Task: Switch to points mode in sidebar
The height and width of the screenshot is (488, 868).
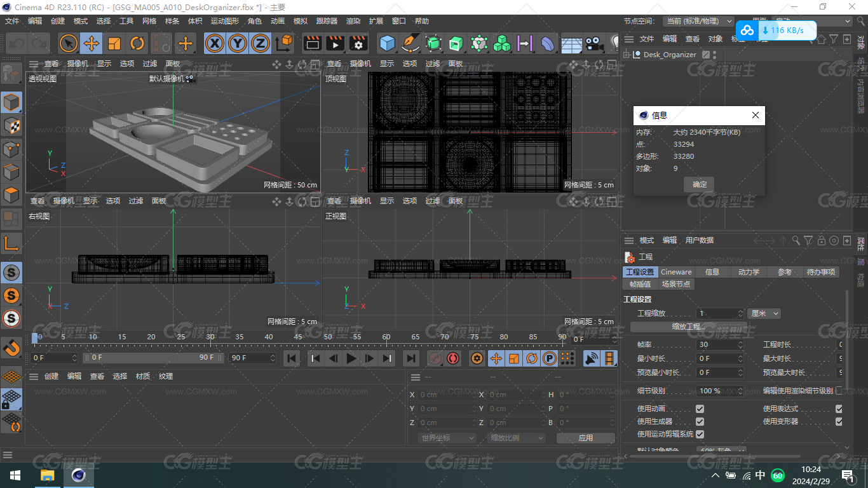Action: (x=11, y=149)
